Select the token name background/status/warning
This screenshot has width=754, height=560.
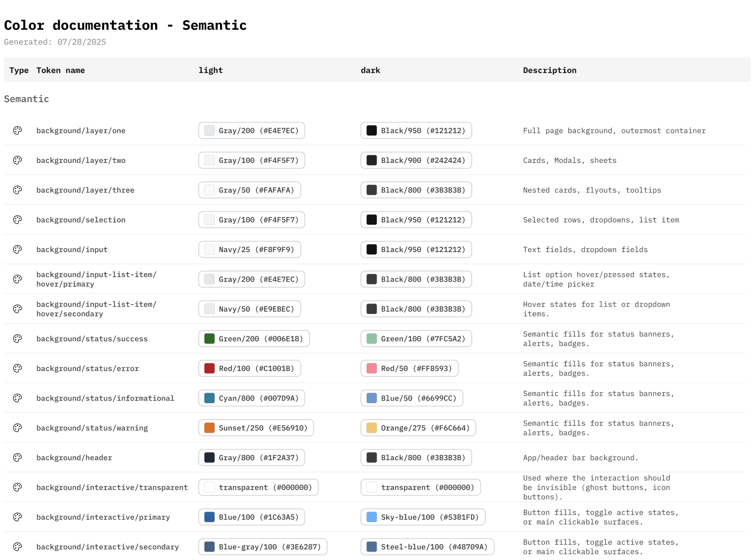[92, 428]
